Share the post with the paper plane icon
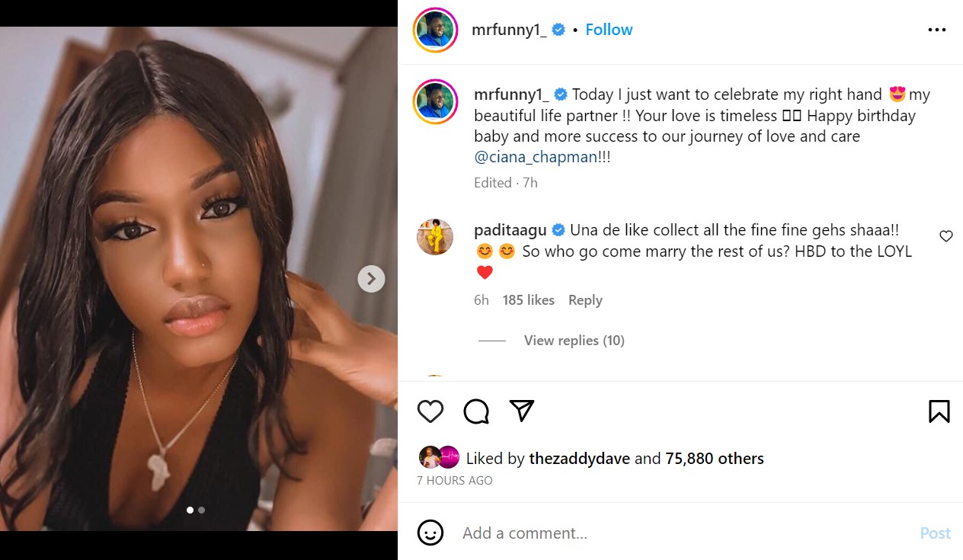The height and width of the screenshot is (560, 963). coord(522,411)
